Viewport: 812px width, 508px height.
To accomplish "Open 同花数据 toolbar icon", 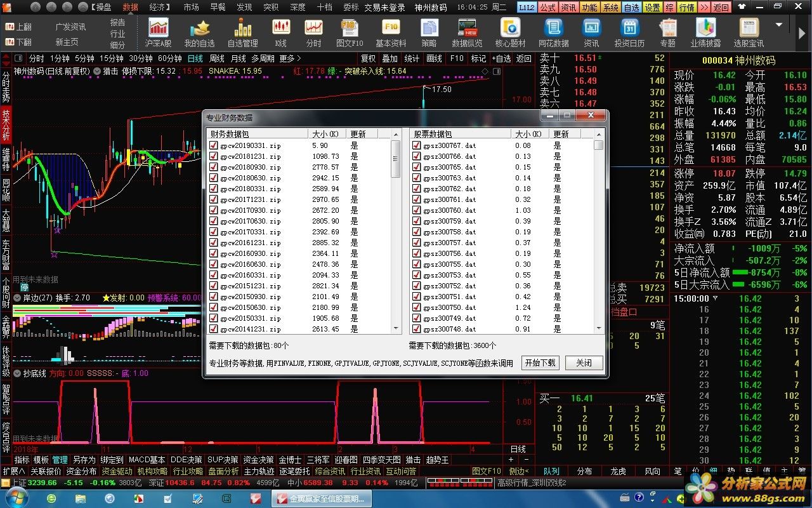I will pos(553,33).
